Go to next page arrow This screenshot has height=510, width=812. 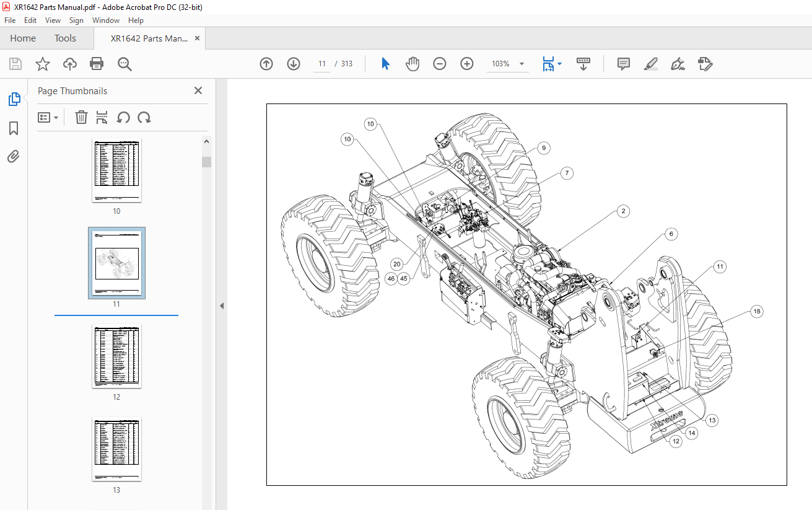[294, 64]
